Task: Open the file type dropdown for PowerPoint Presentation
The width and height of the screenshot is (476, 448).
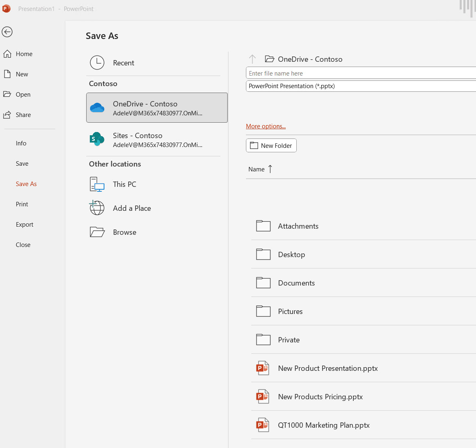Action: coord(360,86)
